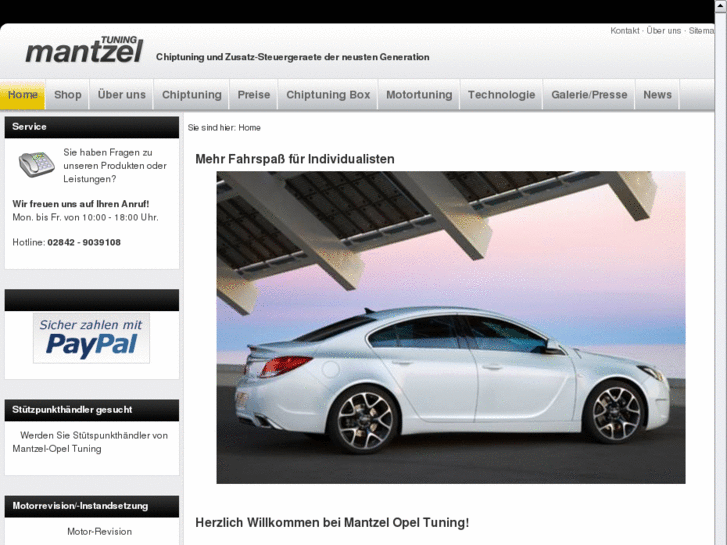Click the Kontakt link at top

click(625, 31)
